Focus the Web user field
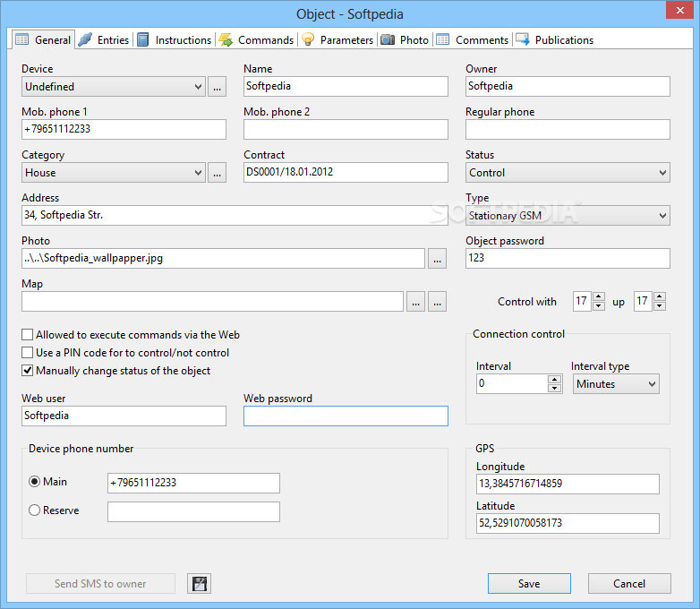Viewport: 700px width, 609px height. (124, 416)
